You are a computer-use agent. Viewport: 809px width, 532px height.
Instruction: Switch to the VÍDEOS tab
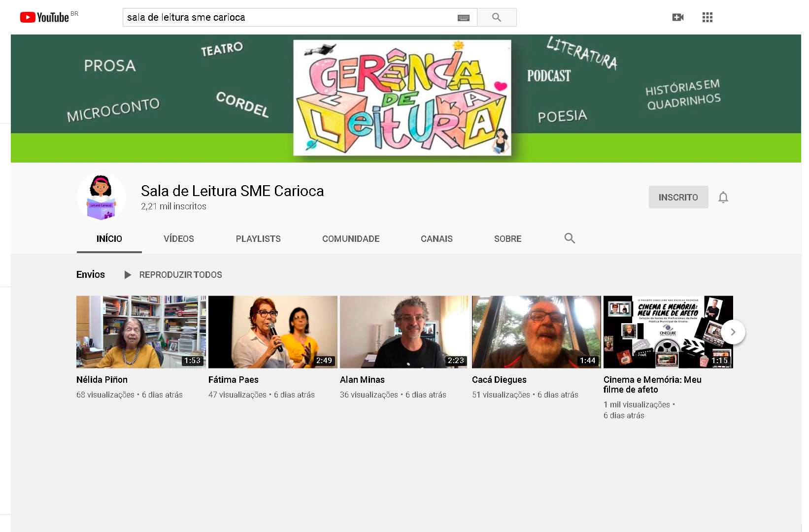click(179, 239)
